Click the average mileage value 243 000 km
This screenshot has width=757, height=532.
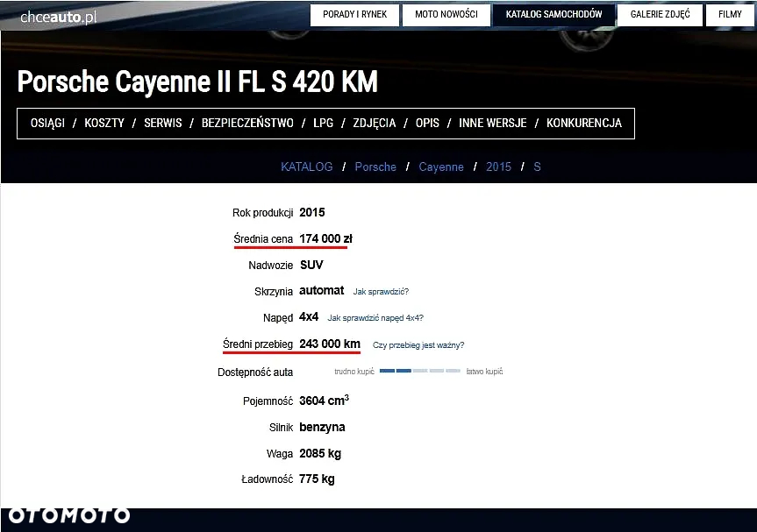tap(330, 344)
